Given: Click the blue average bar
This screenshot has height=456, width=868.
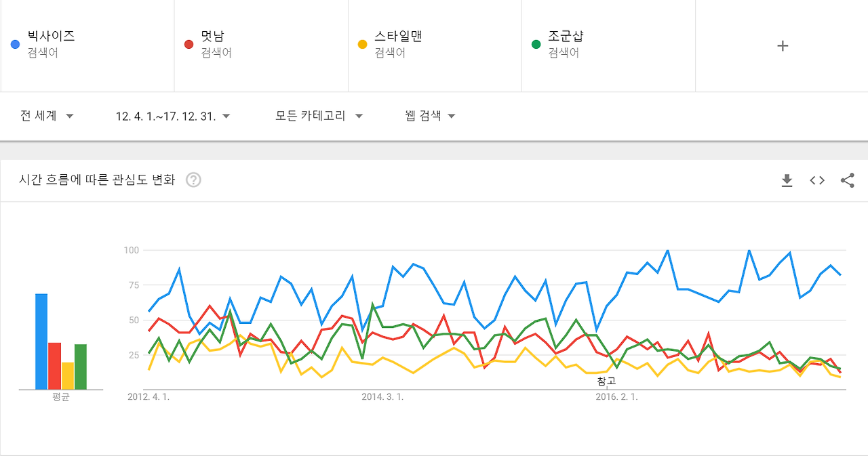Looking at the screenshot, I should tap(41, 341).
